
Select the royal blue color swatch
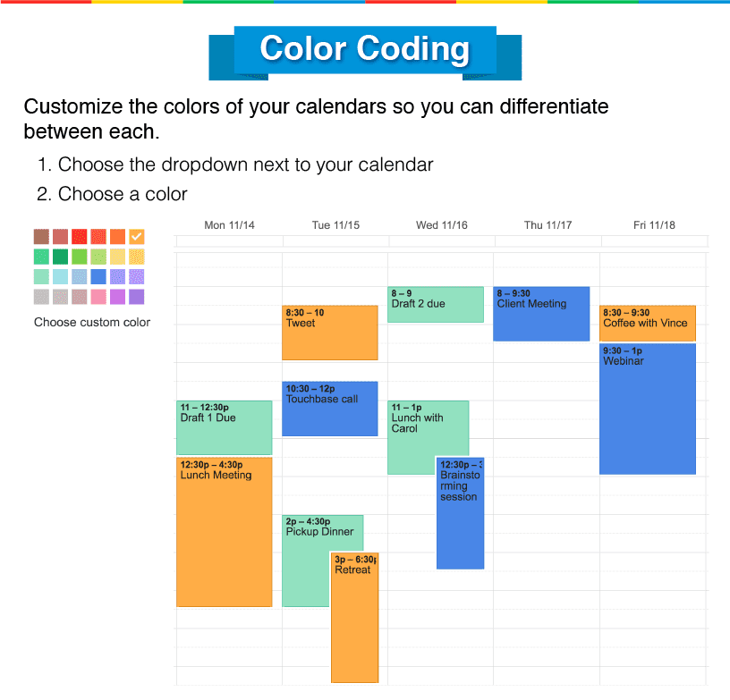coord(98,276)
